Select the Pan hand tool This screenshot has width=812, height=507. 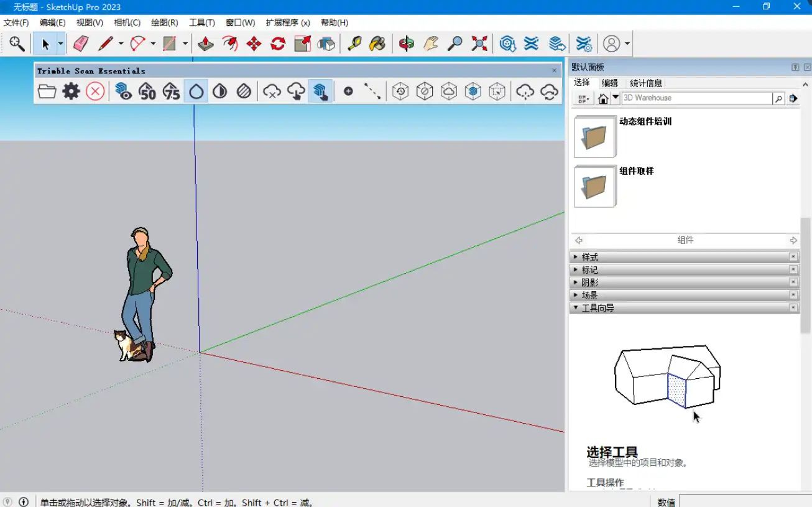click(430, 44)
